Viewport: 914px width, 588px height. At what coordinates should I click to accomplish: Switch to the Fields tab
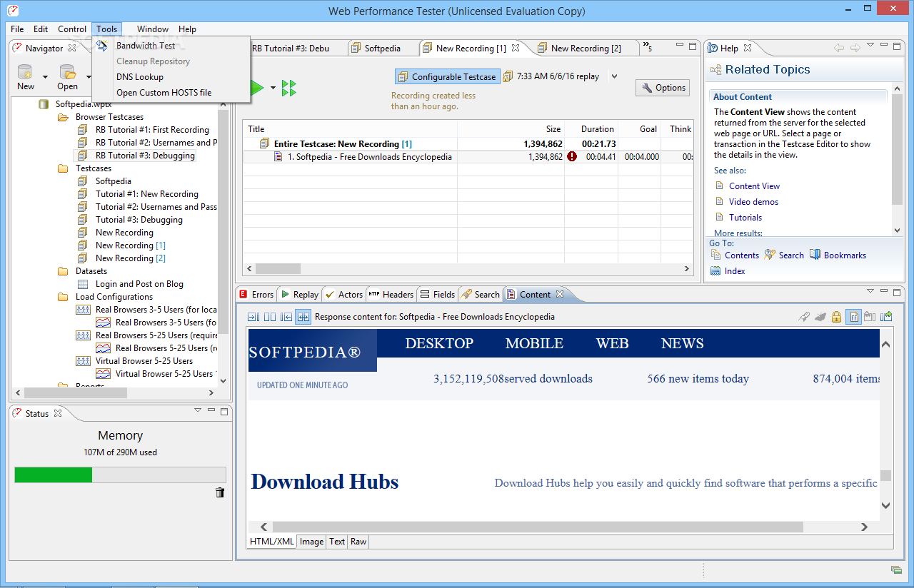(437, 294)
